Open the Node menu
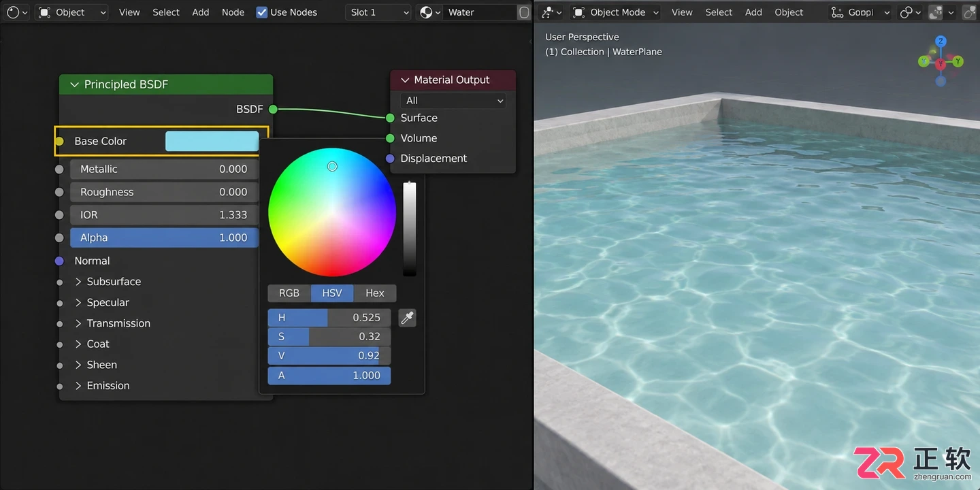This screenshot has height=490, width=980. 233,12
